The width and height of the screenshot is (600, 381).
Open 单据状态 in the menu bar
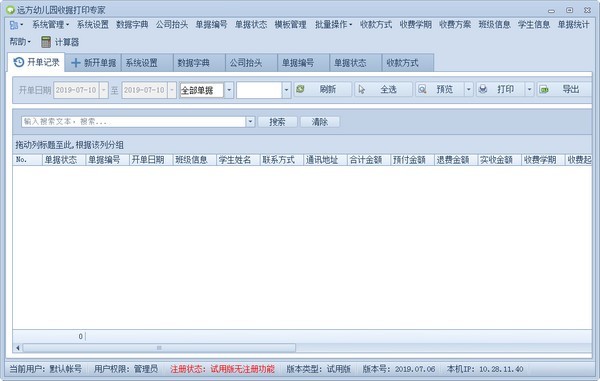[x=251, y=25]
